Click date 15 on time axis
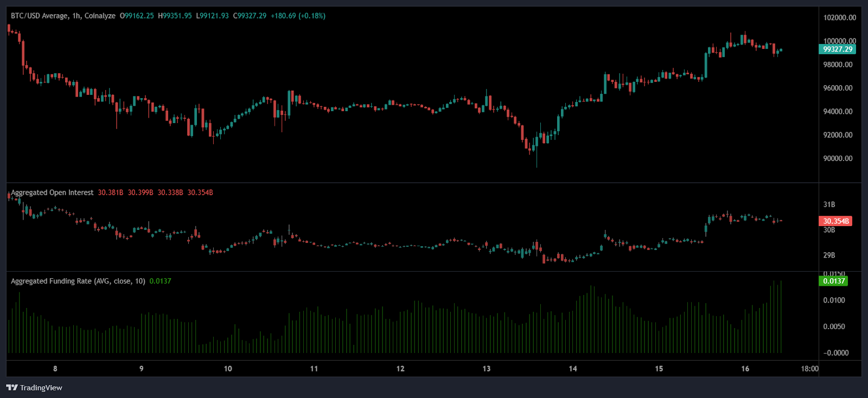The width and height of the screenshot is (868, 398). click(x=659, y=369)
